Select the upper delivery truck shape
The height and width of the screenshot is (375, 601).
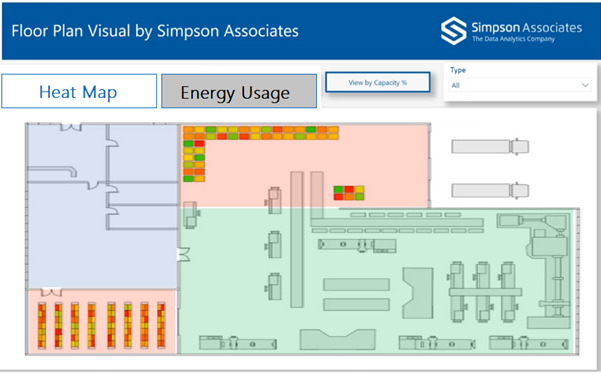tap(490, 146)
